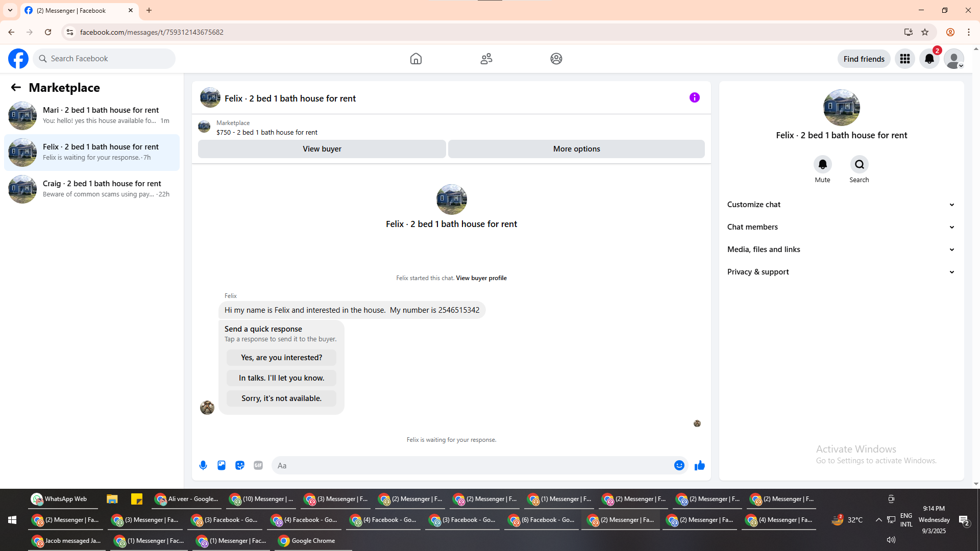
Task: Open File Explorer from the taskbar
Action: click(x=112, y=499)
